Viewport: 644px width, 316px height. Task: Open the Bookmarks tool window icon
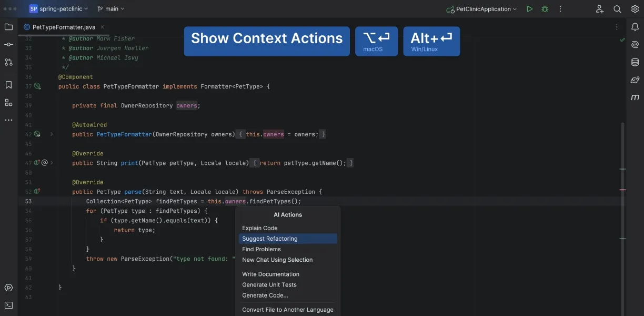click(x=8, y=85)
